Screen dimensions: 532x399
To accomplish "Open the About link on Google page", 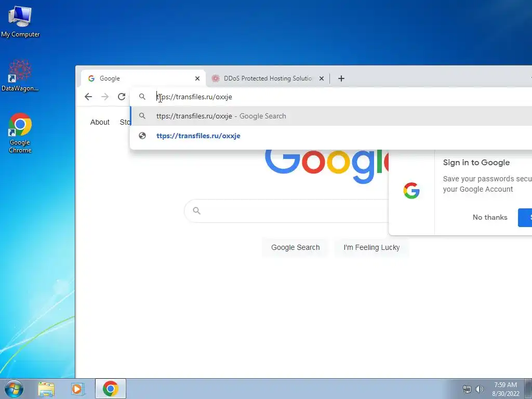I will pos(100,122).
